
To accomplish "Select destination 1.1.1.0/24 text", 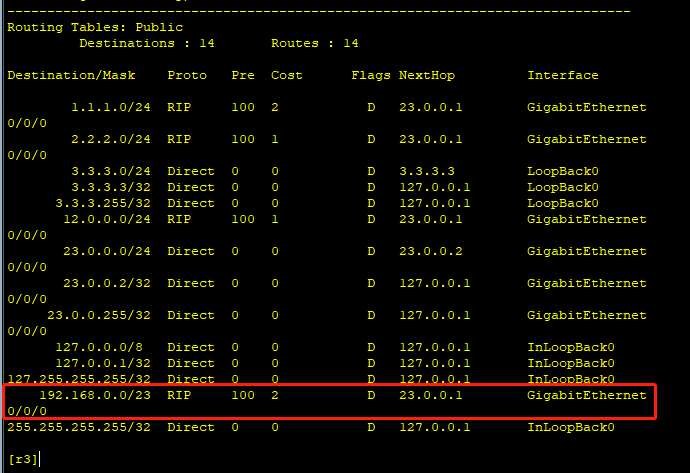I will 110,107.
